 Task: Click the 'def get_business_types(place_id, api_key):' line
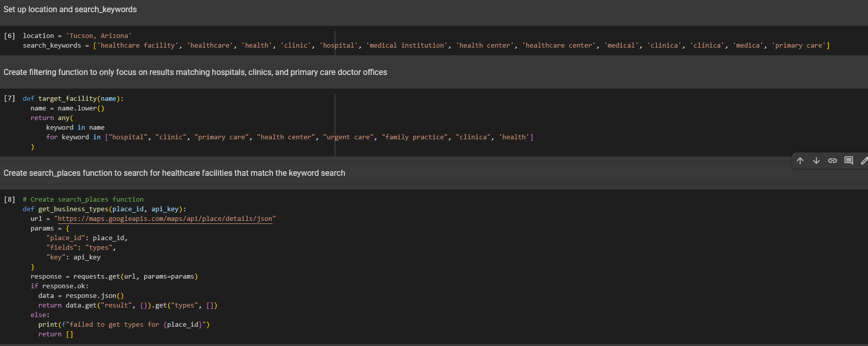pyautogui.click(x=104, y=209)
